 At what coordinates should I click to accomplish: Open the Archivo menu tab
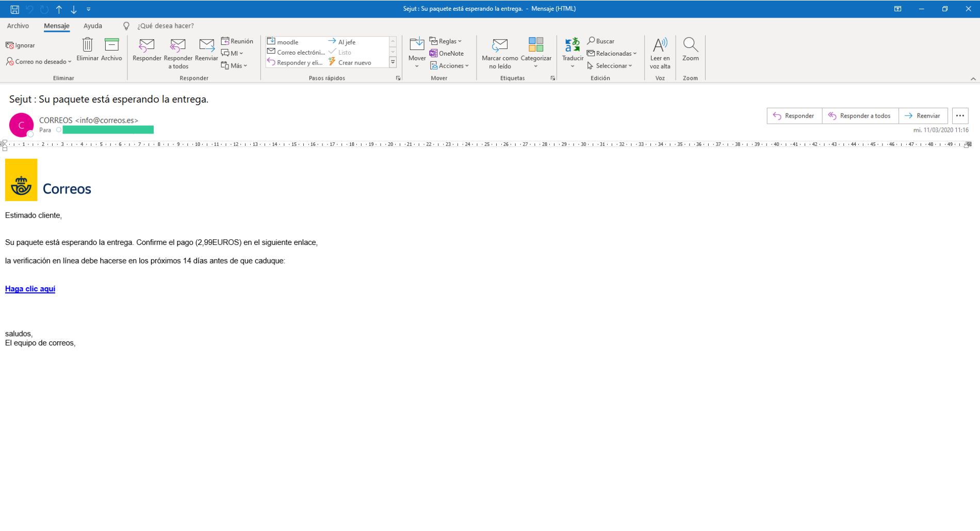click(18, 26)
